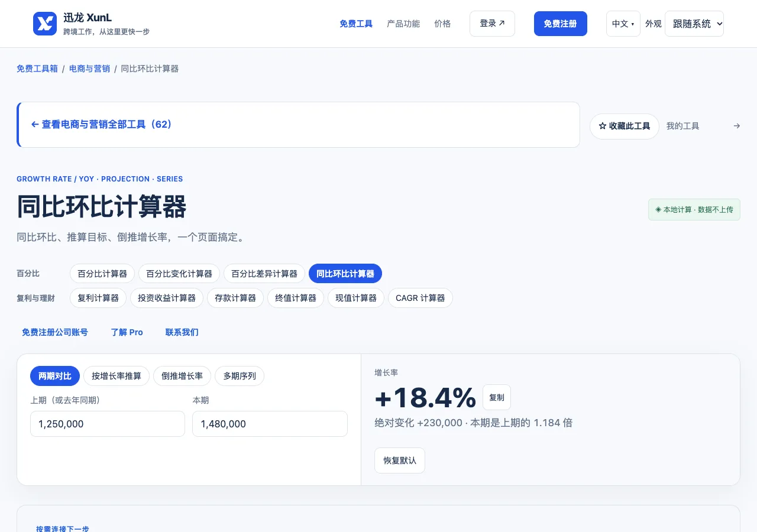Open 价格 in the top navigation
The height and width of the screenshot is (532, 757).
tap(442, 24)
